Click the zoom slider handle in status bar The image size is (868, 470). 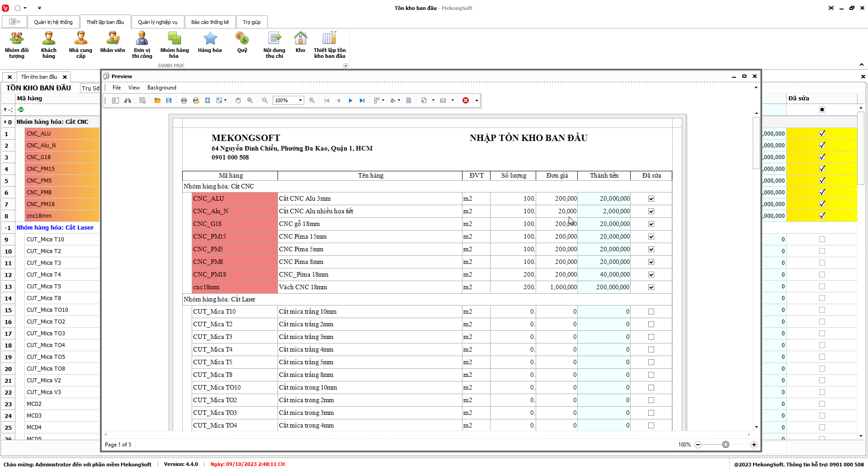tap(726, 445)
